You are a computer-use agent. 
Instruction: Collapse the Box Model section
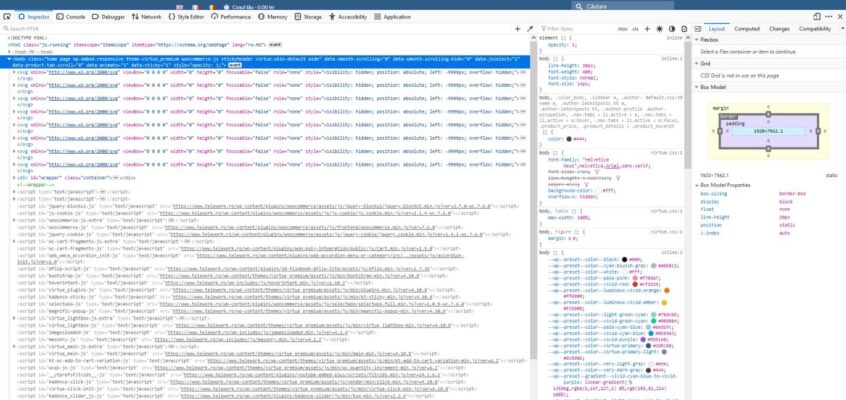pyautogui.click(x=696, y=87)
